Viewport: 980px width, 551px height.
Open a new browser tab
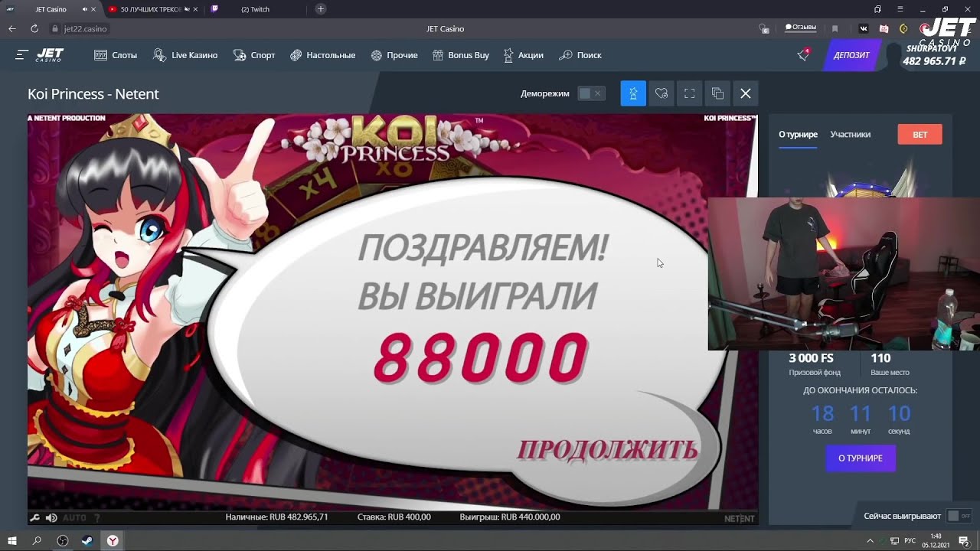[x=321, y=9]
